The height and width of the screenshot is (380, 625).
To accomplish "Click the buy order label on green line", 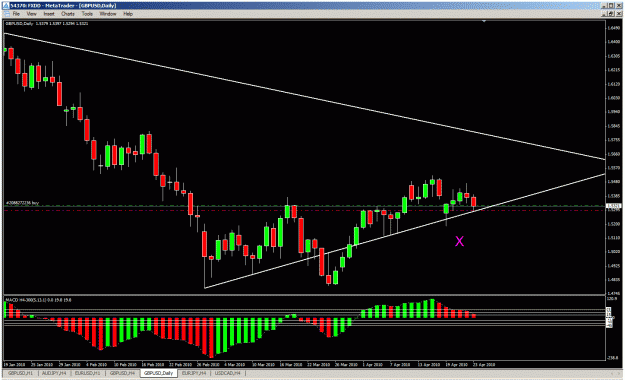I will tap(22, 203).
